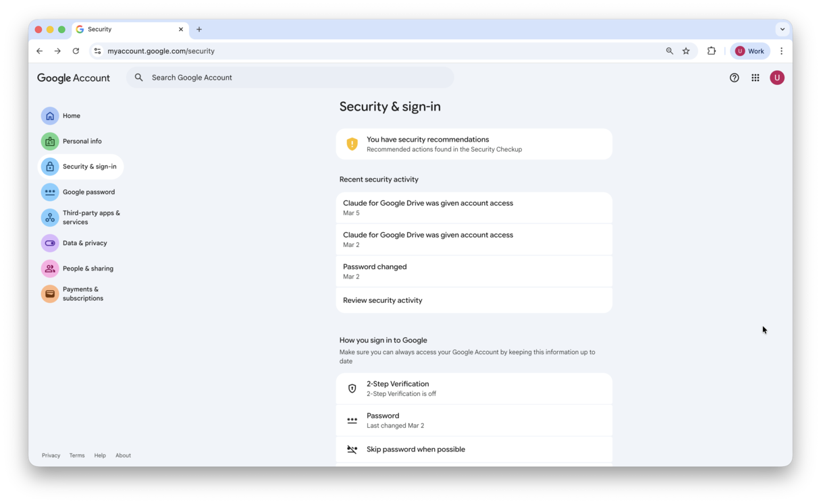The width and height of the screenshot is (821, 504).
Task: Select Data & privacy
Action: tap(84, 243)
